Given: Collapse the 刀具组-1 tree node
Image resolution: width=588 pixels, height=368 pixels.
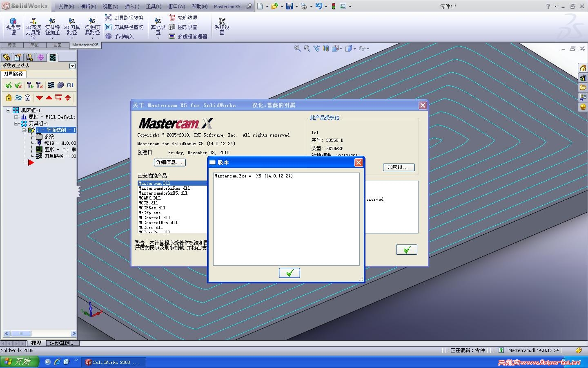Looking at the screenshot, I should point(16,123).
